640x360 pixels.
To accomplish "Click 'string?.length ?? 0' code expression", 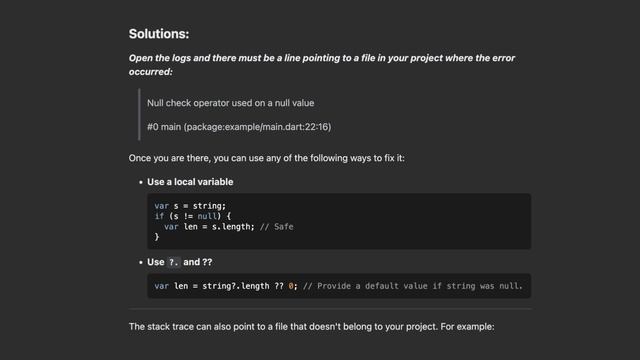I will click(248, 286).
